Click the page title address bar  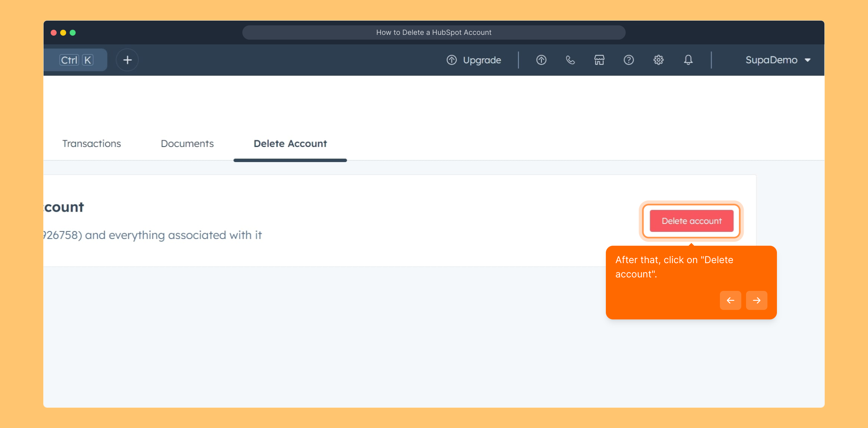[x=434, y=32]
